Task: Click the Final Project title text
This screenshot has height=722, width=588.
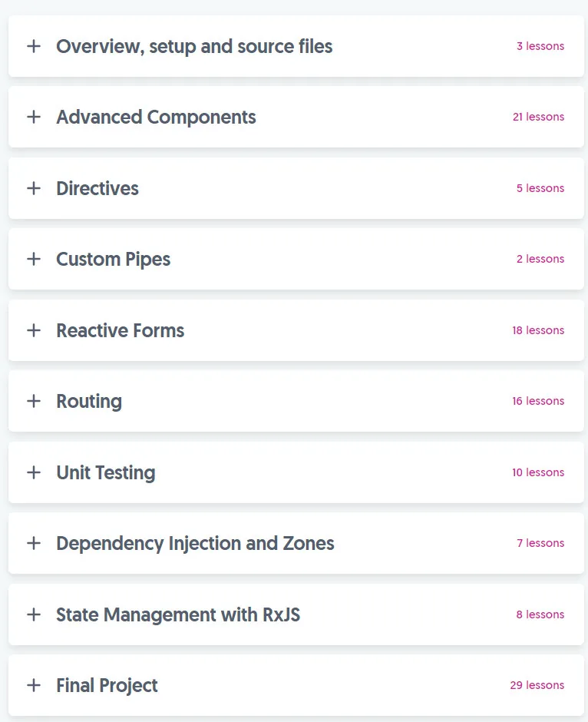Action: pyautogui.click(x=107, y=686)
